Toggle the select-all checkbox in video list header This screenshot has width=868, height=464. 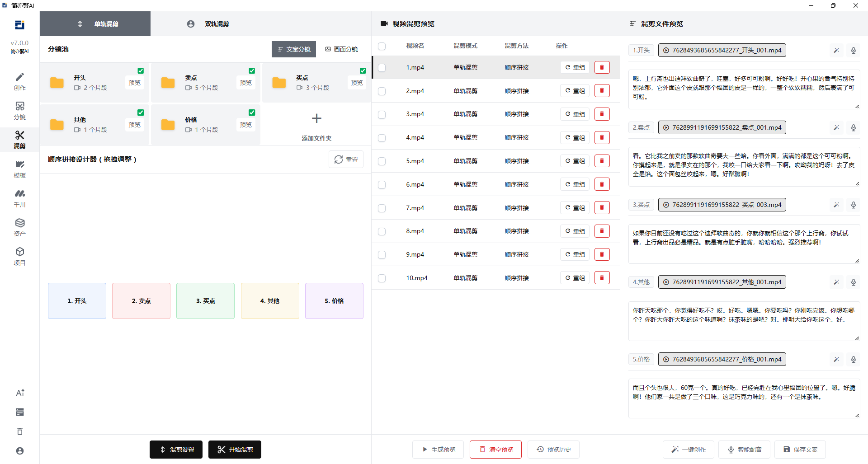[382, 46]
